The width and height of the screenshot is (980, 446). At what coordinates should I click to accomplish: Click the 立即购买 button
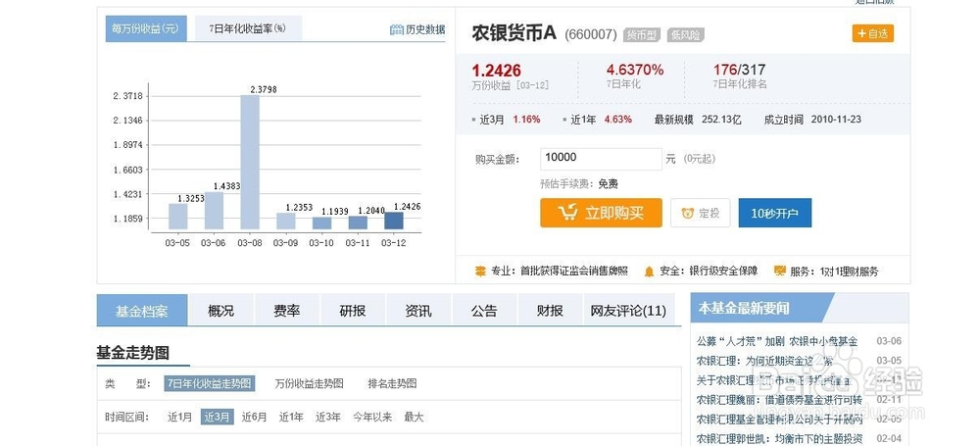coord(601,213)
